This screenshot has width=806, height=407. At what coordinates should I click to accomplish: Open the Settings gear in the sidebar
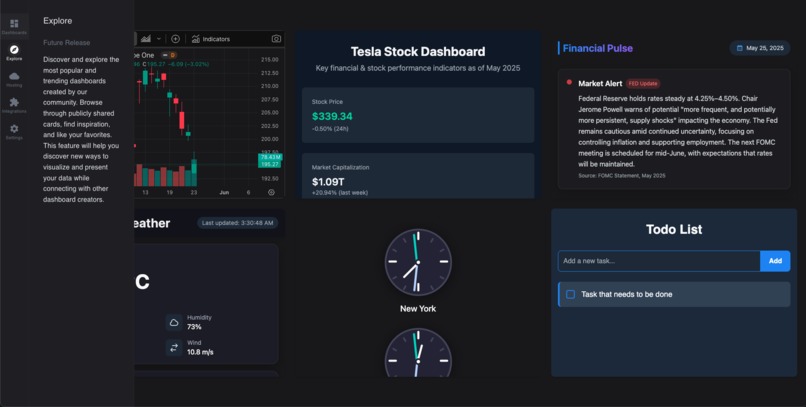pos(14,128)
